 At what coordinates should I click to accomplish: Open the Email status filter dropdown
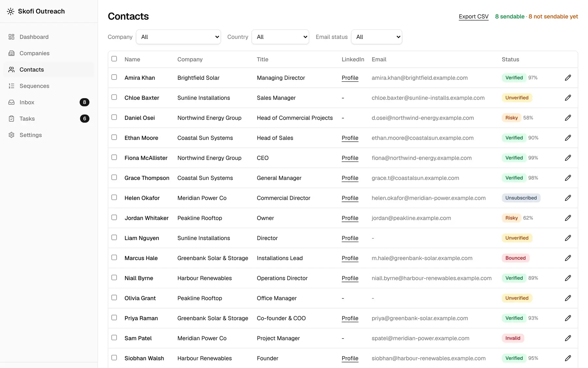(x=377, y=37)
